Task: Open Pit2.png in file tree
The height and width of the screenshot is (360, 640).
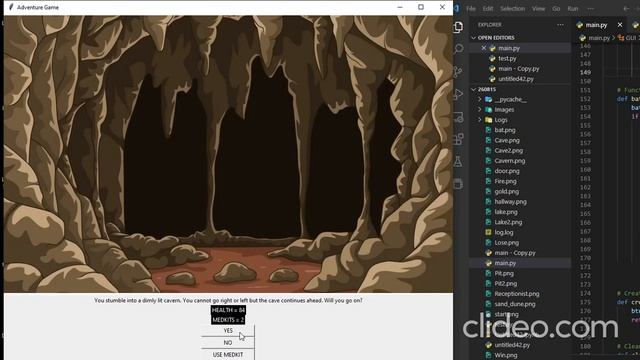Action: coord(506,283)
